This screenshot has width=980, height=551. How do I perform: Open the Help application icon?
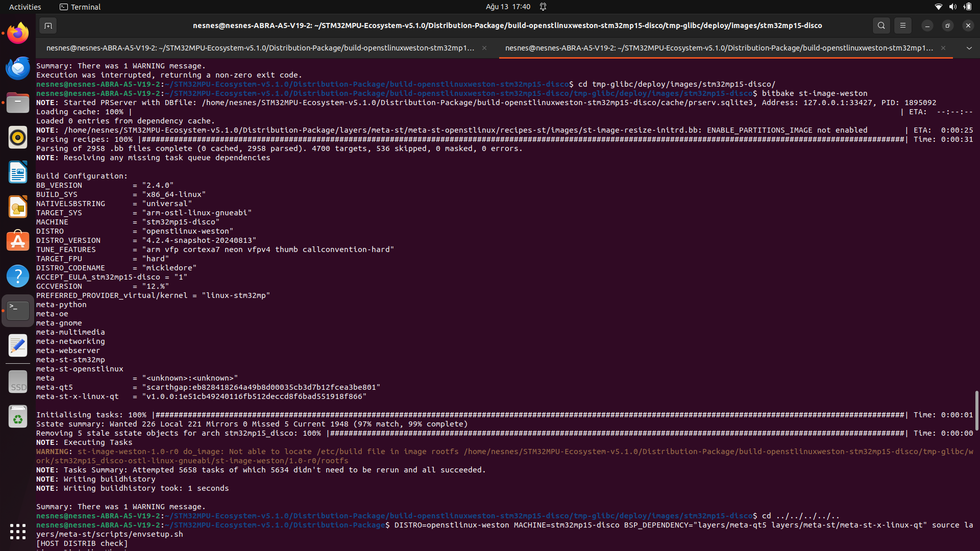18,276
